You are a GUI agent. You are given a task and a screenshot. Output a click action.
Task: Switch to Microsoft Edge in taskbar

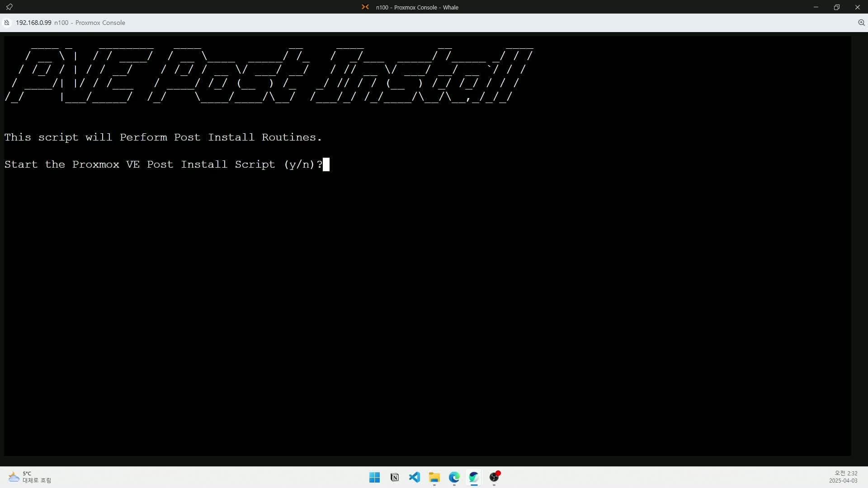click(454, 477)
